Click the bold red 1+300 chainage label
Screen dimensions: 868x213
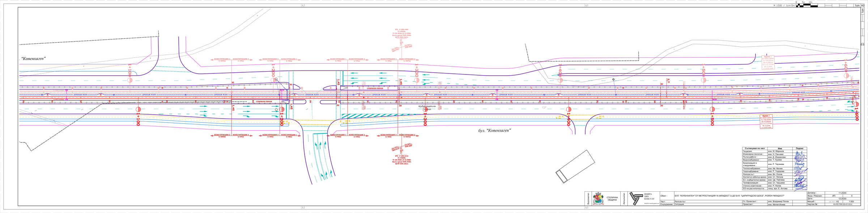(x=425, y=119)
